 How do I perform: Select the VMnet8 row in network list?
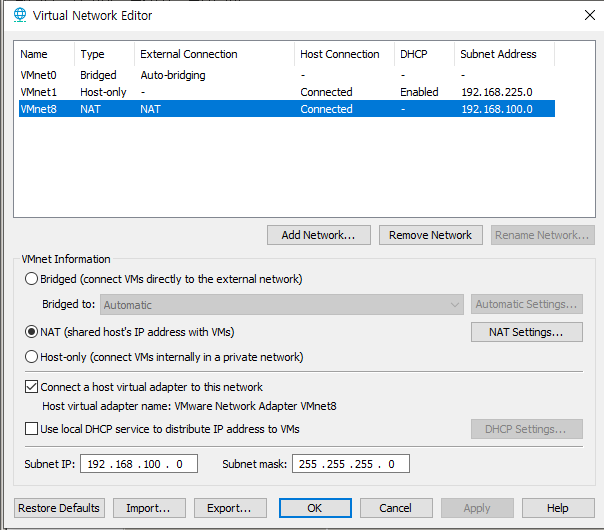287,109
